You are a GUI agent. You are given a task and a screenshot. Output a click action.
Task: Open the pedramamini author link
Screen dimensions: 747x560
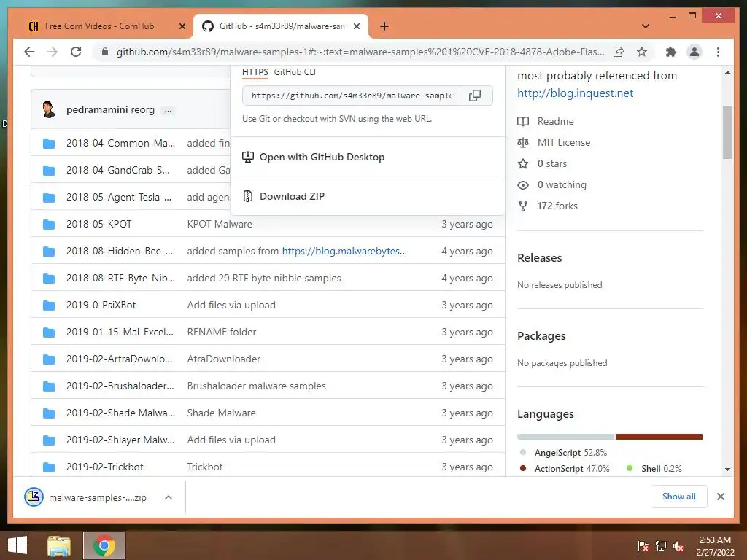97,109
